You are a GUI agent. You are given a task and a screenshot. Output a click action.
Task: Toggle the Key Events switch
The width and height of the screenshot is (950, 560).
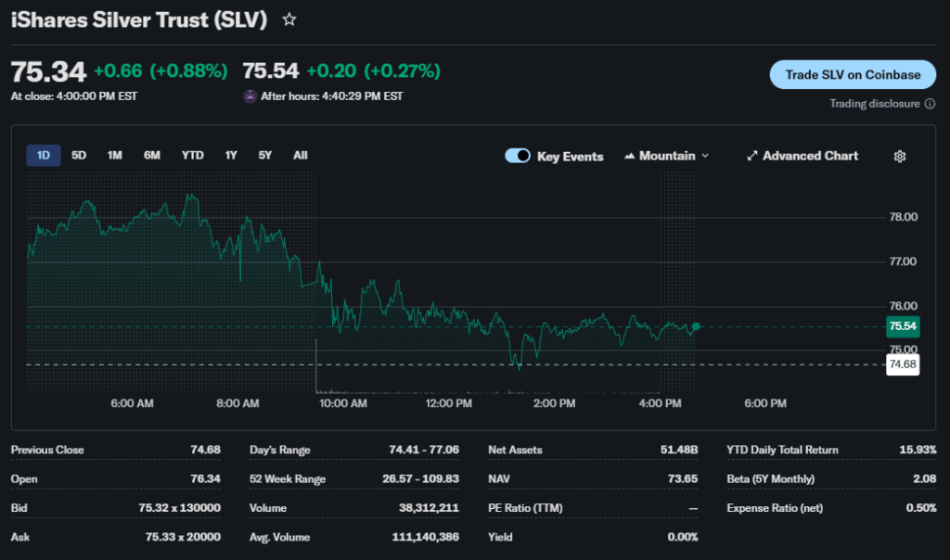[517, 156]
